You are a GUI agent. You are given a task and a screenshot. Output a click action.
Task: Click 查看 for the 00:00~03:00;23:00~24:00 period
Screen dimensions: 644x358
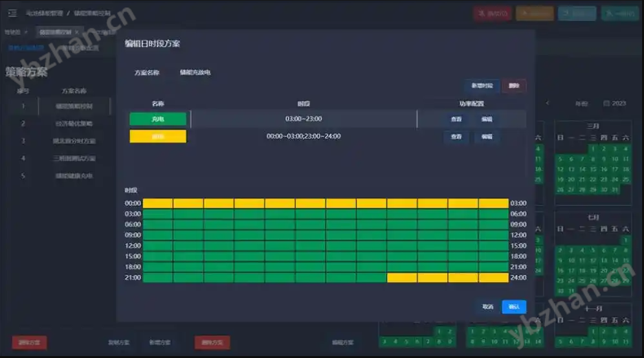tap(456, 137)
